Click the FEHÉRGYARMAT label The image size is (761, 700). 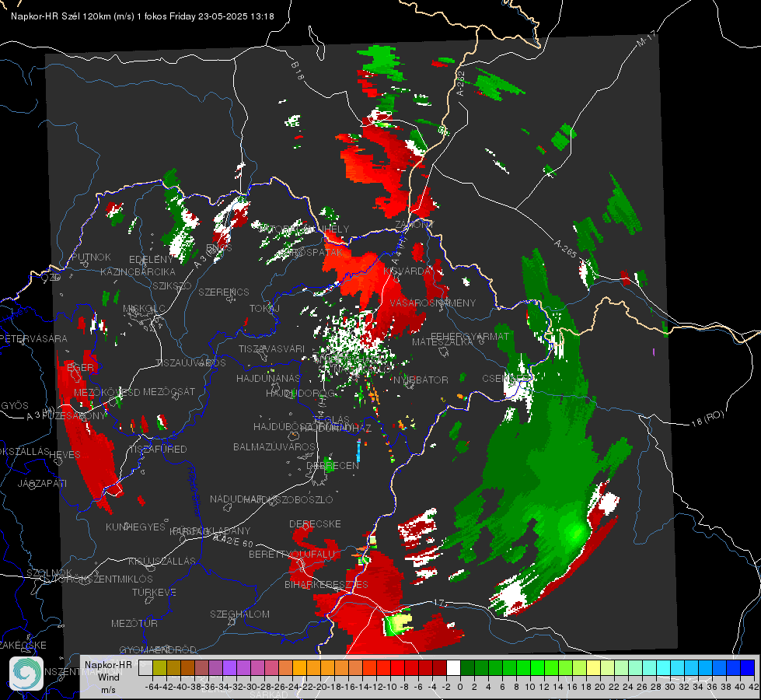coord(470,336)
